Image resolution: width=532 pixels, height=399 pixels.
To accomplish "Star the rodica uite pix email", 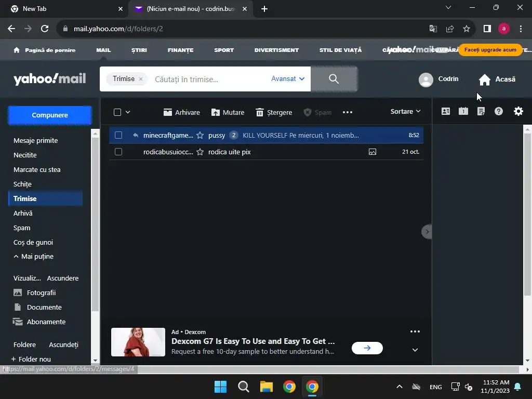I will 200,152.
